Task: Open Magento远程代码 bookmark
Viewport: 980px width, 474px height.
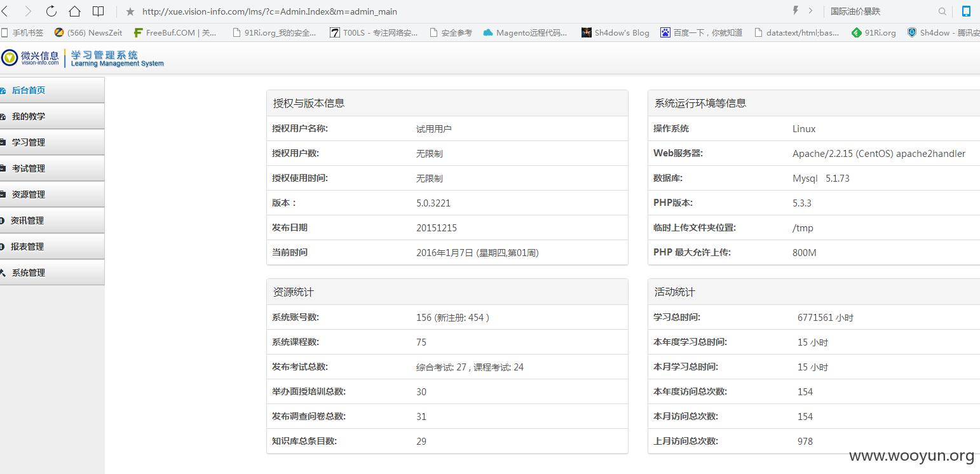Action: (x=525, y=32)
